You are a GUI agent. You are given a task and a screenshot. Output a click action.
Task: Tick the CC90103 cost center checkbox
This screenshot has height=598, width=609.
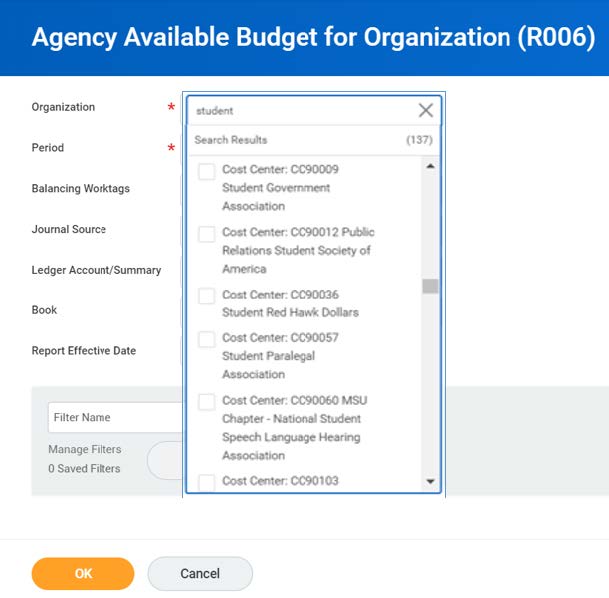pos(207,482)
